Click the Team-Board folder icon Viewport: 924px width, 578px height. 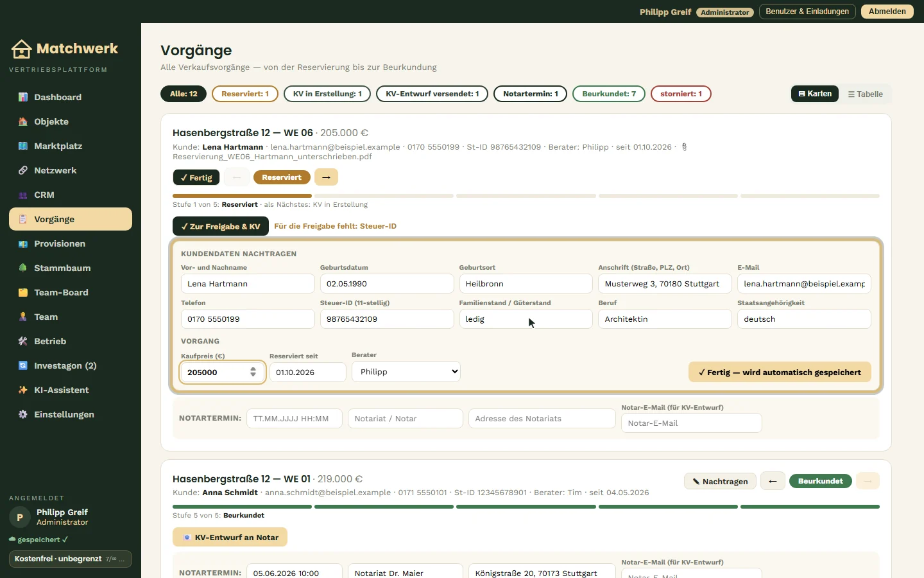[23, 292]
